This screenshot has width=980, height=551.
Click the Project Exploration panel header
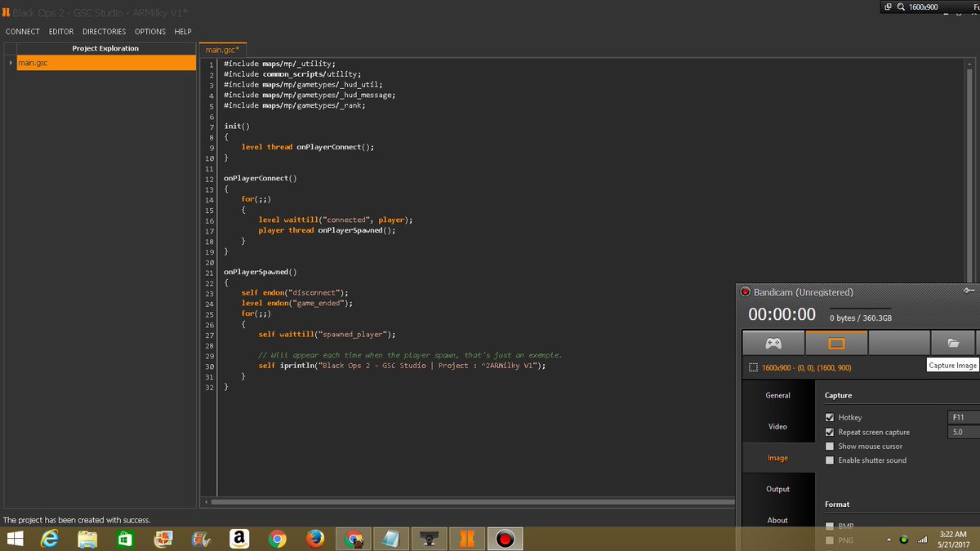(x=105, y=48)
